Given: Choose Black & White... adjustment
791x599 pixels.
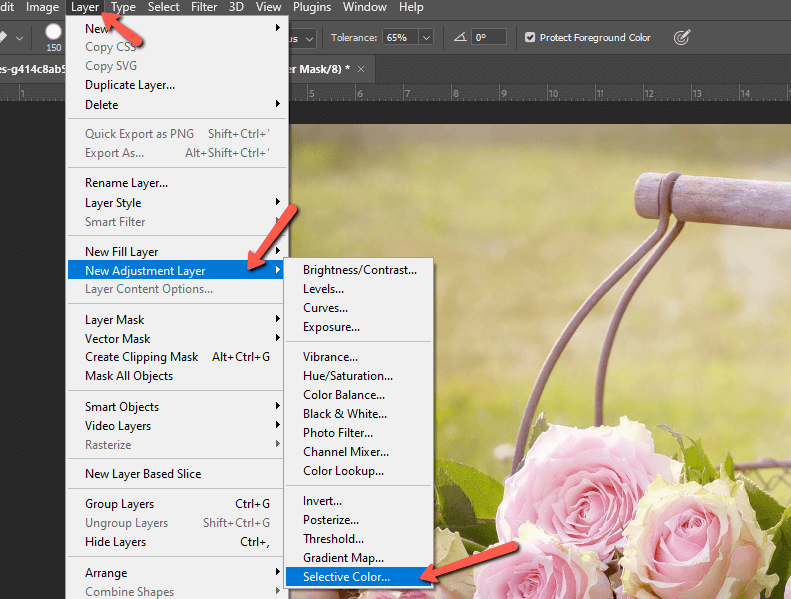Looking at the screenshot, I should [x=359, y=414].
